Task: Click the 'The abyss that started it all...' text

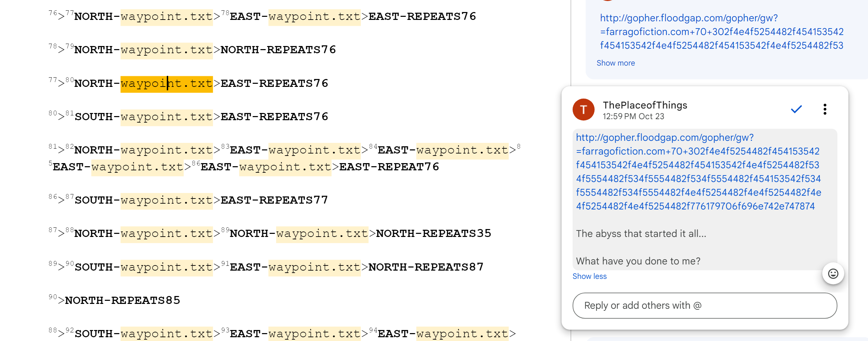Action: [641, 234]
